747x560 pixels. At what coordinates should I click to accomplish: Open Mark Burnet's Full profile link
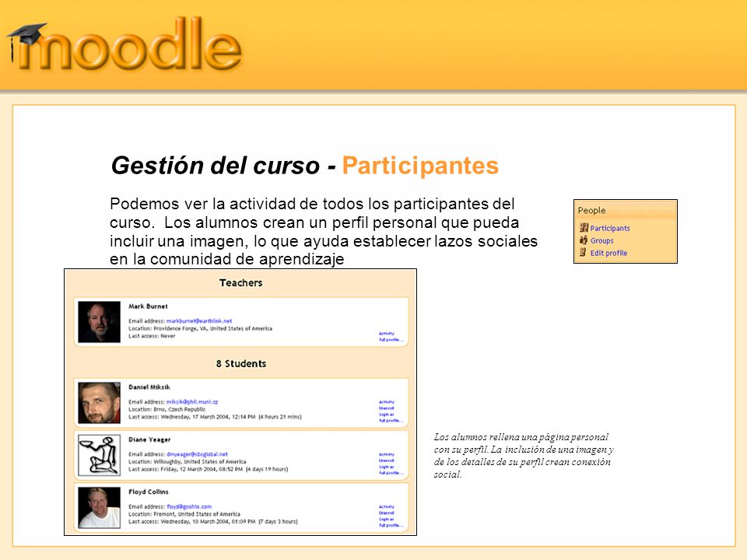tap(391, 340)
